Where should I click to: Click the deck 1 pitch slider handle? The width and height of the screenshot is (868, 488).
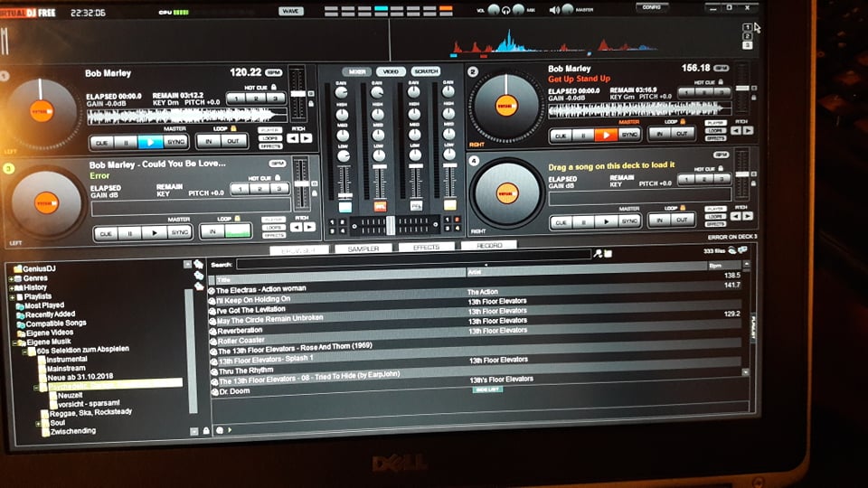tap(297, 94)
